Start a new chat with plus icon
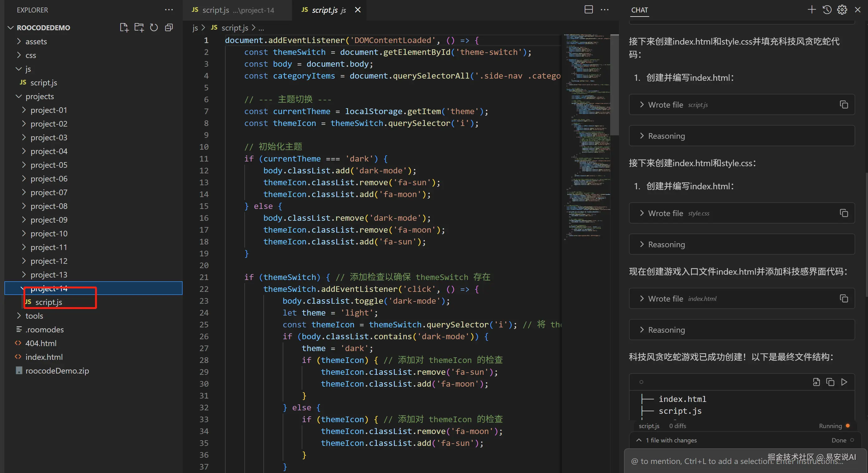The height and width of the screenshot is (473, 868). pyautogui.click(x=811, y=10)
